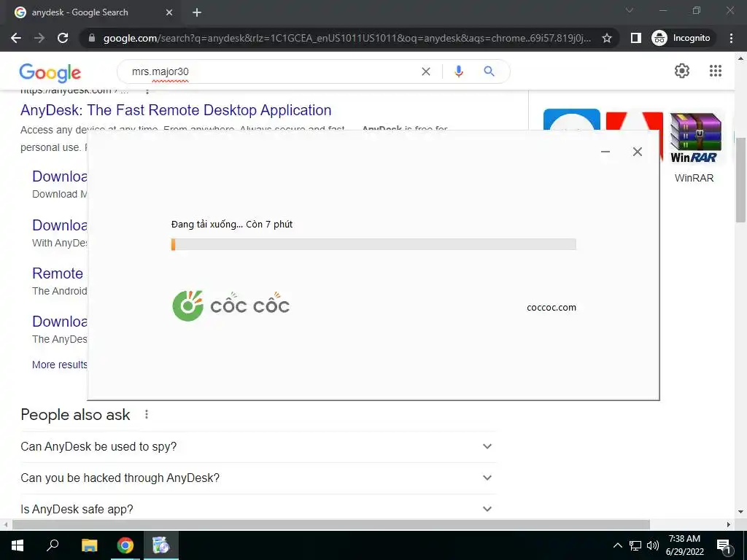747x560 pixels.
Task: Click the horizontal scrollbar thumb
Action: tap(331, 525)
